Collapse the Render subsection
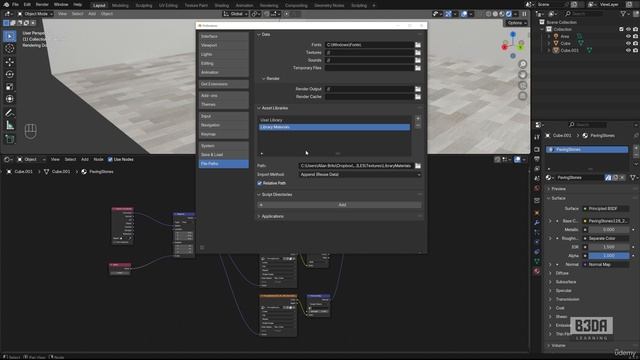The image size is (640, 360). point(264,78)
